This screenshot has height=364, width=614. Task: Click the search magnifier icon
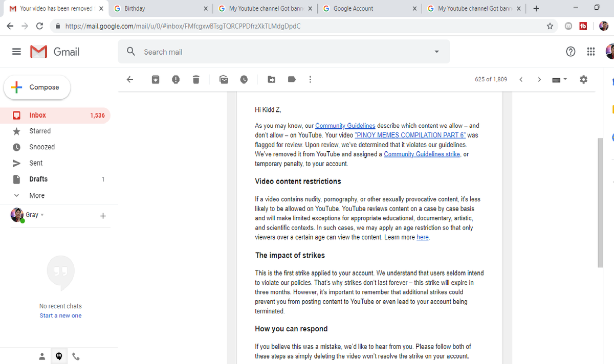coord(131,52)
